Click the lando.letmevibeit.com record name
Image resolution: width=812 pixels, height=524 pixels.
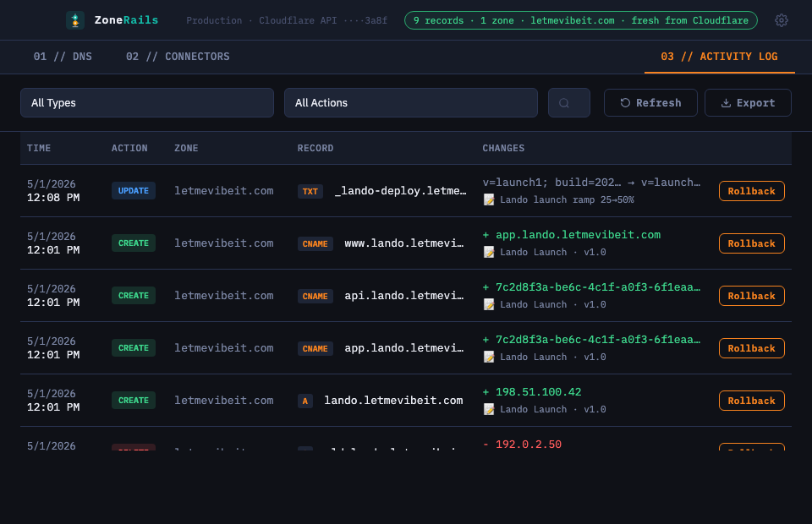[x=393, y=401]
